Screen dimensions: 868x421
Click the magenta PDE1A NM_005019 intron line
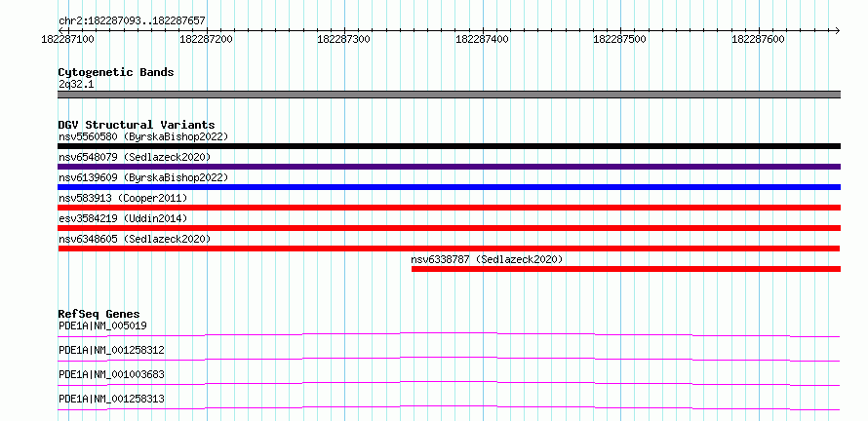click(449, 334)
